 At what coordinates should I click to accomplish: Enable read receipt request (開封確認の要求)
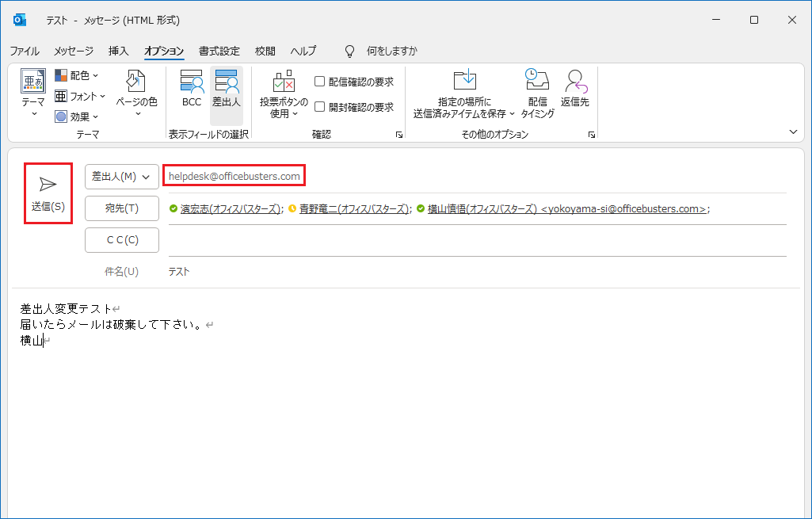tap(320, 107)
